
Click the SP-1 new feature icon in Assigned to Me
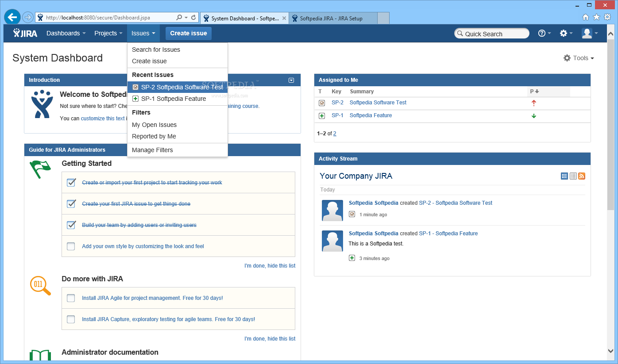coord(322,116)
